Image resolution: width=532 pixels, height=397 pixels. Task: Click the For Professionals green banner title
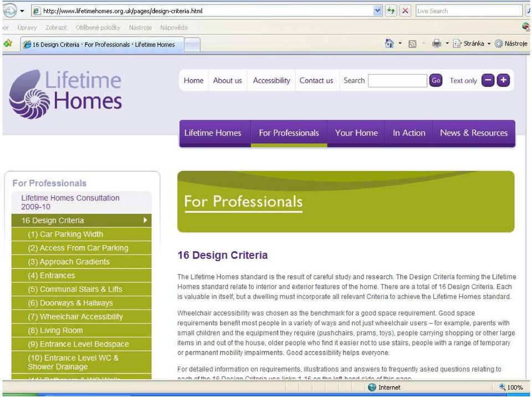point(243,201)
